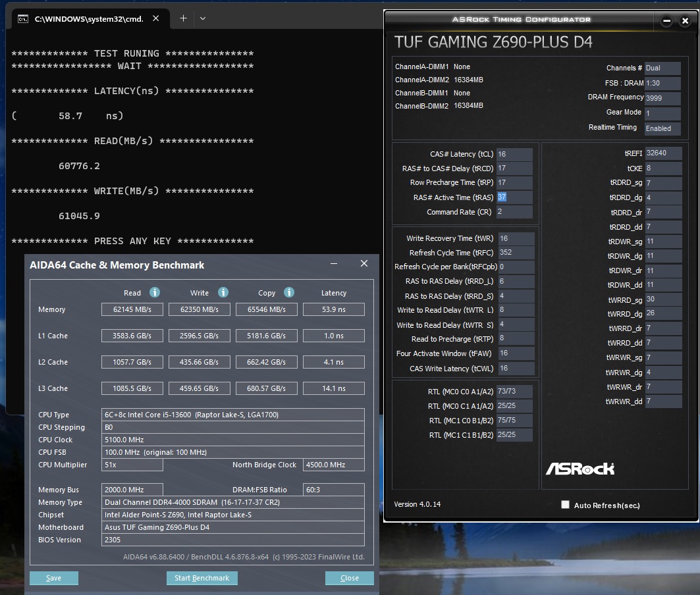
Task: Click the Row Precharge Time (tRP) field
Action: 515,182
